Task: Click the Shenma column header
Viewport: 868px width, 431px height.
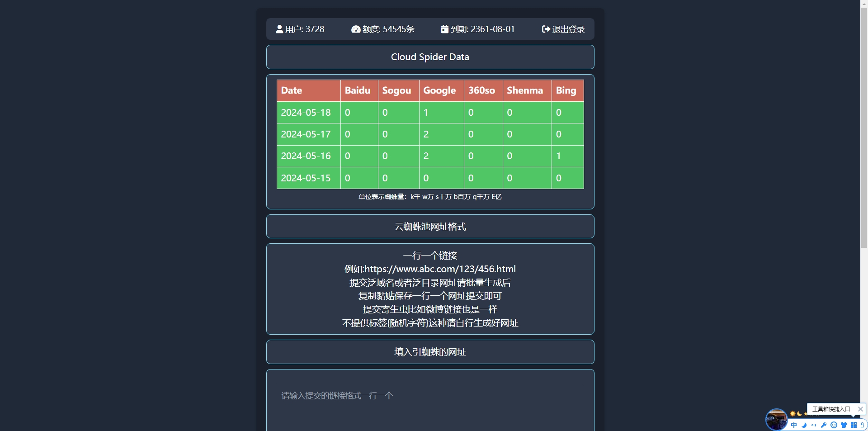Action: [527, 90]
